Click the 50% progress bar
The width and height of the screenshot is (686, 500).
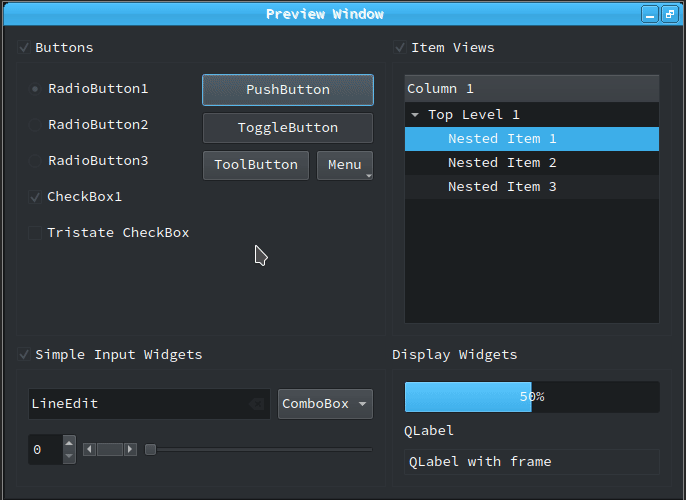pos(532,397)
